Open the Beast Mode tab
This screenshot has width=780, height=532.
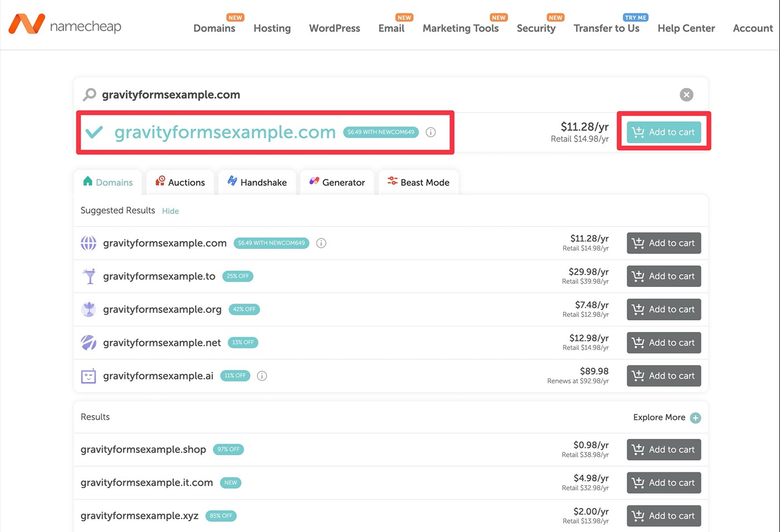pyautogui.click(x=418, y=182)
